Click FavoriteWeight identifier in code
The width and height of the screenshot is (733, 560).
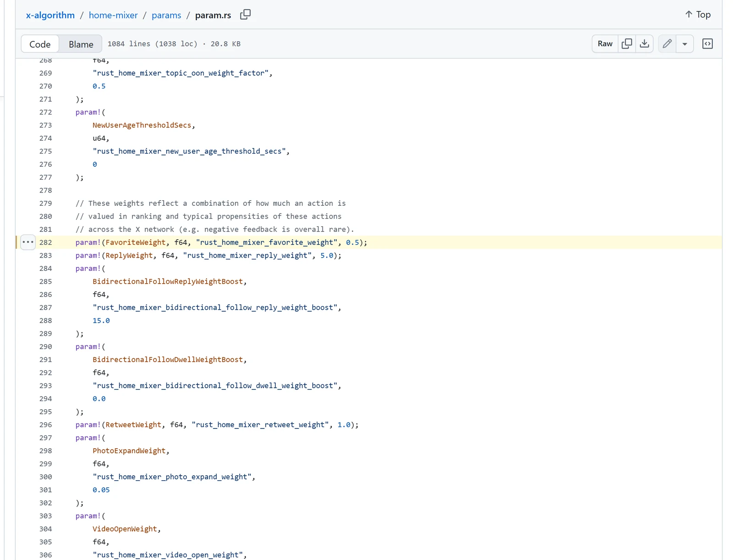tap(136, 242)
